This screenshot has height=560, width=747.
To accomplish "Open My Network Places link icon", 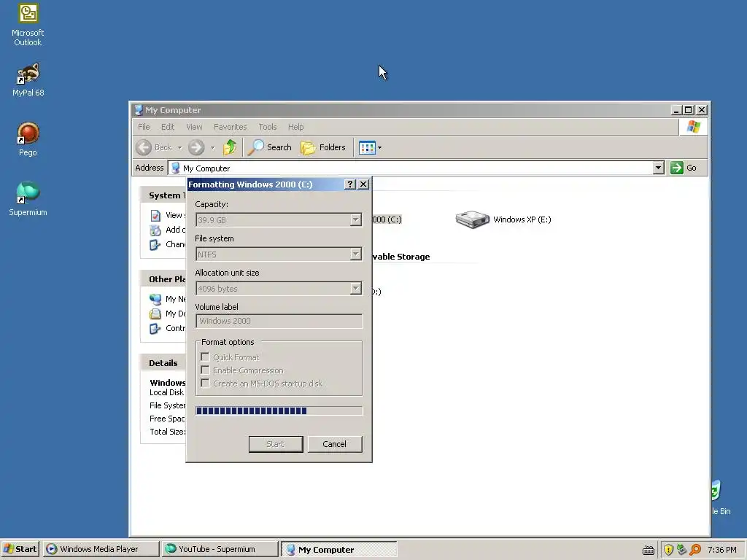I will coord(155,300).
